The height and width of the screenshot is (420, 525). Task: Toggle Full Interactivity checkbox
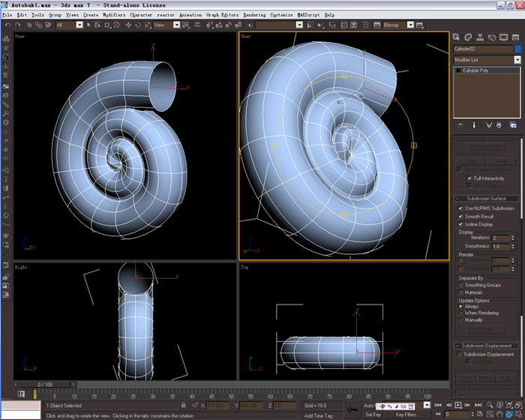[x=469, y=178]
